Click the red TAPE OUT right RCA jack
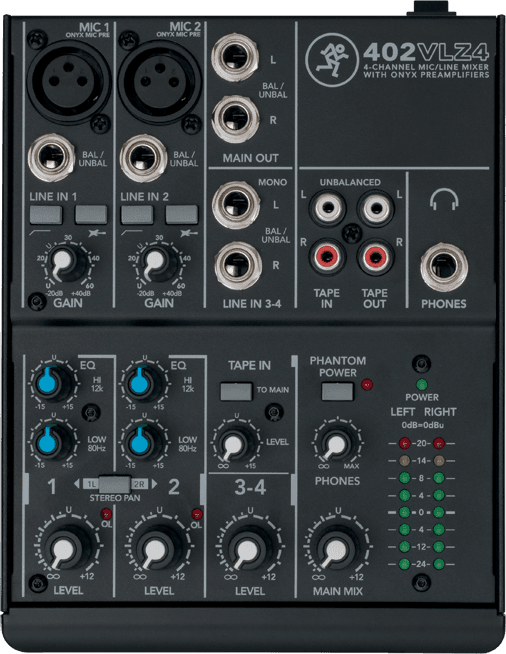Viewport: 506px width, 654px height. point(375,256)
